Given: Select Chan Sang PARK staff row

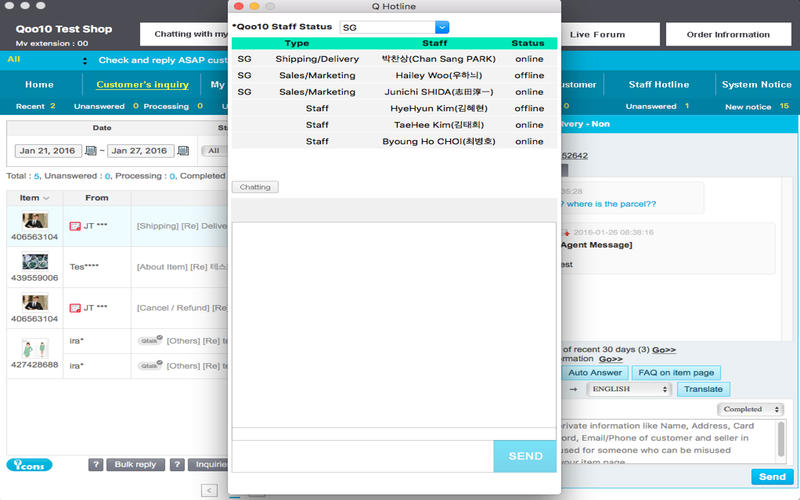Looking at the screenshot, I should point(394,59).
